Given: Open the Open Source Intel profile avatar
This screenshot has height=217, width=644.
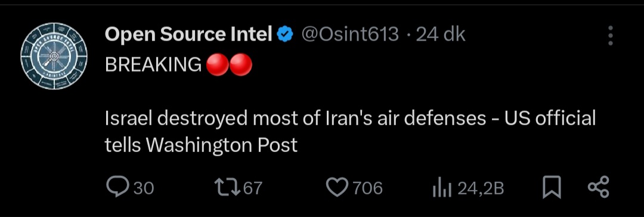Looking at the screenshot, I should coord(54,56).
